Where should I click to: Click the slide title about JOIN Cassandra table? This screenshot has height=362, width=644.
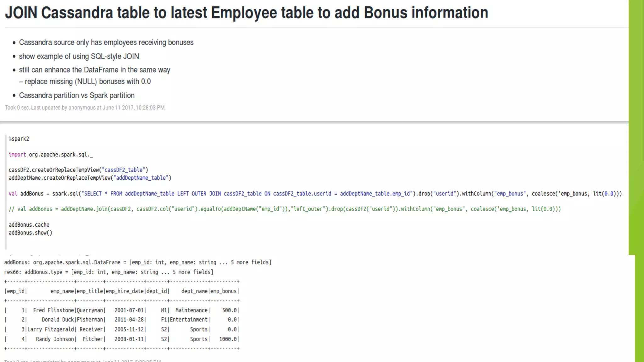246,13
